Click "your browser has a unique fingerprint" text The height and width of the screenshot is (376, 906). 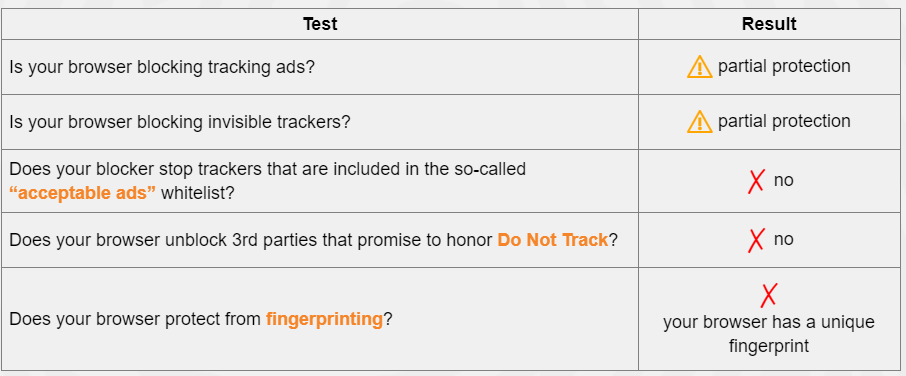tap(769, 334)
